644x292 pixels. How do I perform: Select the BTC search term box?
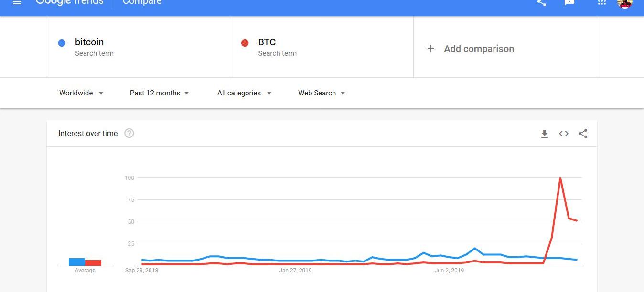tap(322, 47)
